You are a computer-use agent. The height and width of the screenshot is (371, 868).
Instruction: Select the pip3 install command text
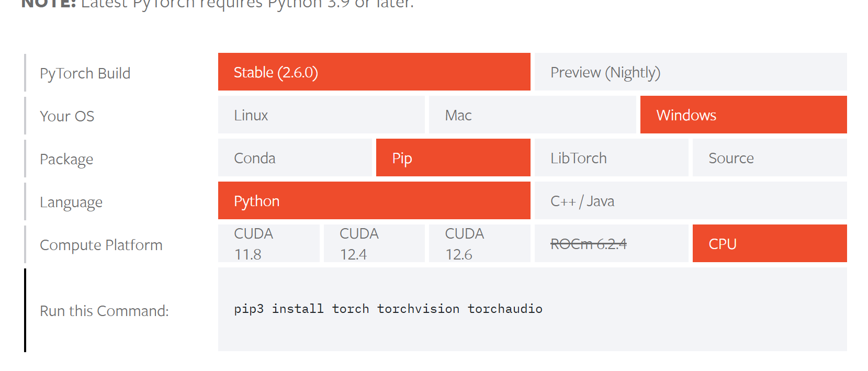[x=388, y=309]
